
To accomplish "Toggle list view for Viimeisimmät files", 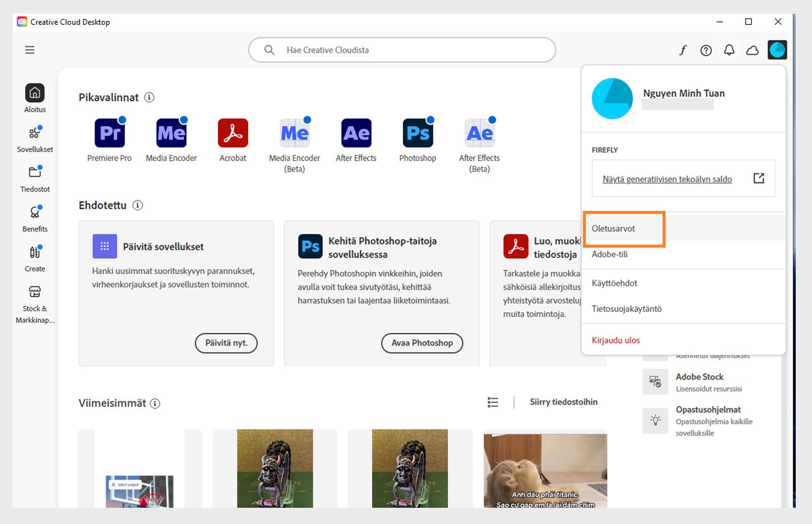I will pyautogui.click(x=492, y=402).
